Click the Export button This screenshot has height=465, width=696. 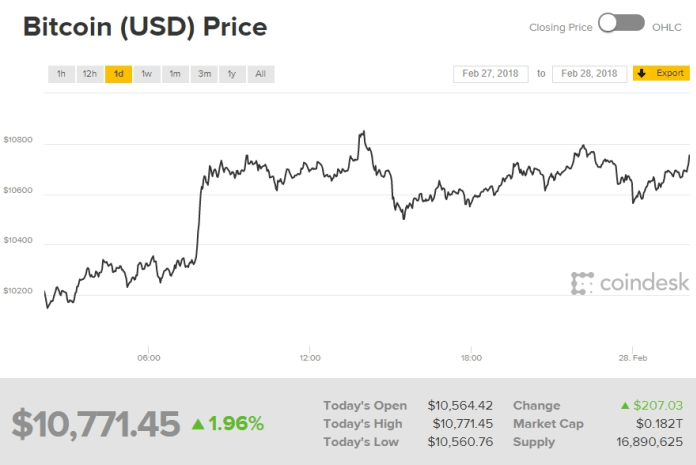(661, 74)
